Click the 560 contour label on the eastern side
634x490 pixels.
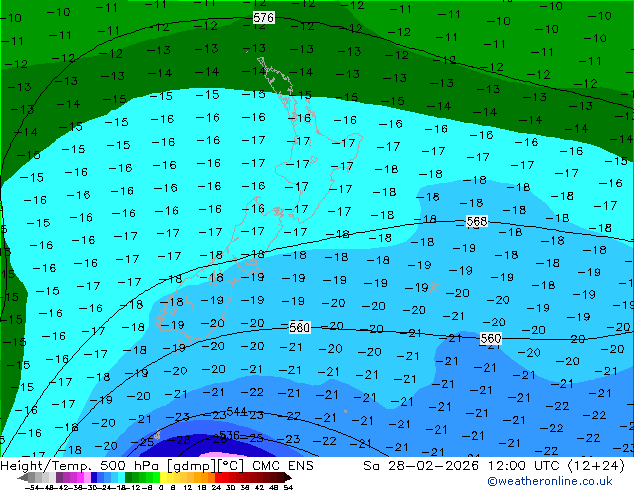click(x=490, y=338)
